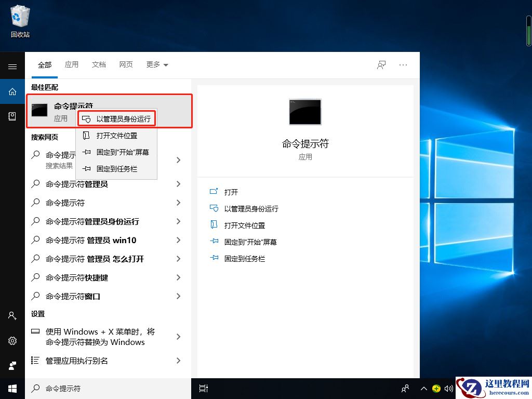Image resolution: width=532 pixels, height=399 pixels.
Task: Select the Home icon in the search sidebar
Action: 12,91
